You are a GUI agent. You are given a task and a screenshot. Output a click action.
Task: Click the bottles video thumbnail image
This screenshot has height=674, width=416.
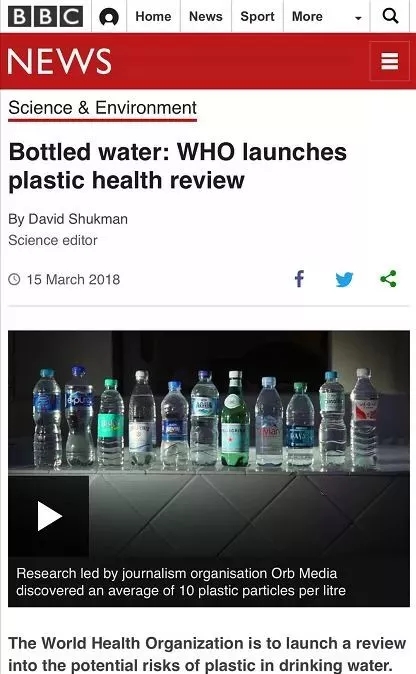pyautogui.click(x=209, y=444)
